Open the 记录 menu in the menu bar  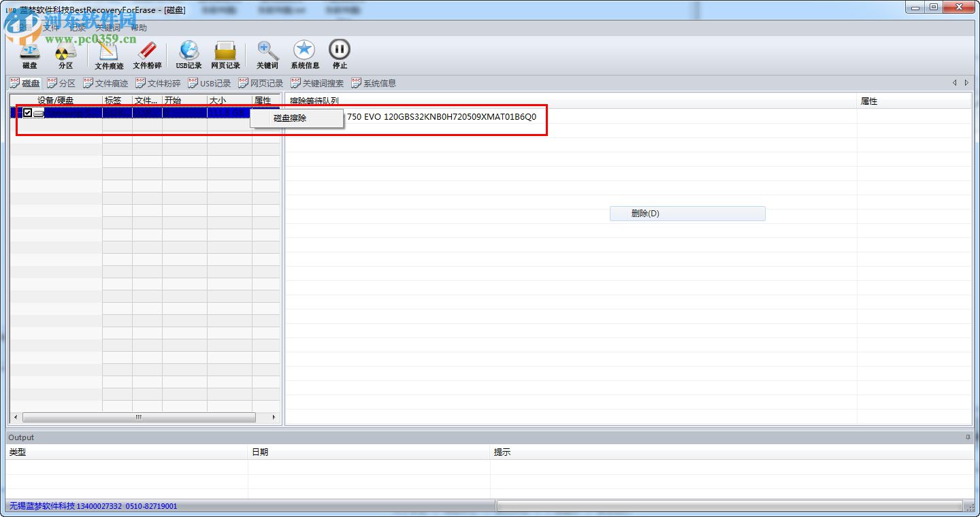click(78, 28)
